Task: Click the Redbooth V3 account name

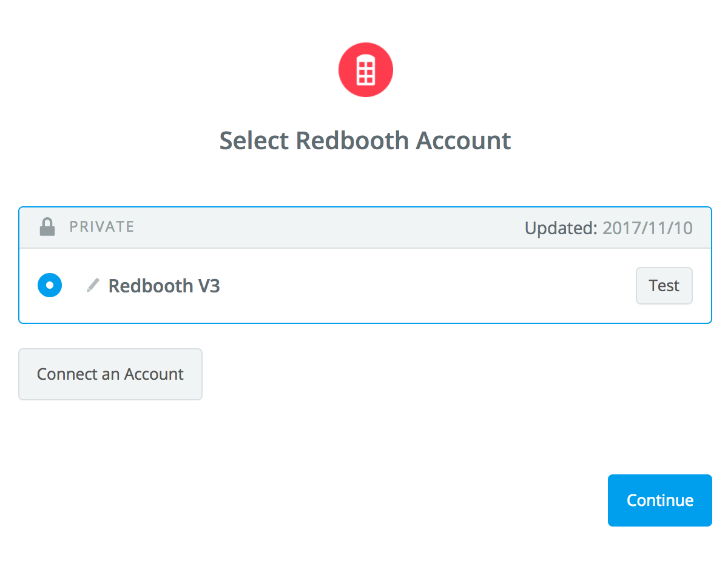Action: (164, 286)
